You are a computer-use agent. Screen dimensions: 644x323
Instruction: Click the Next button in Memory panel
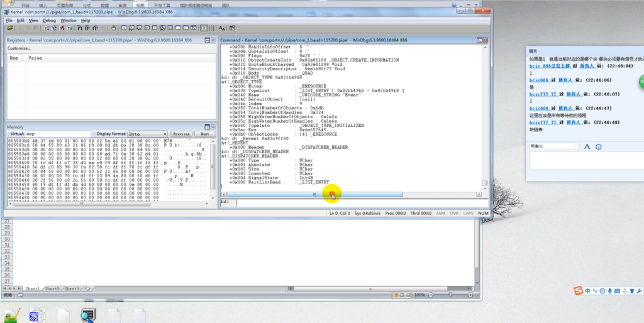pos(204,134)
